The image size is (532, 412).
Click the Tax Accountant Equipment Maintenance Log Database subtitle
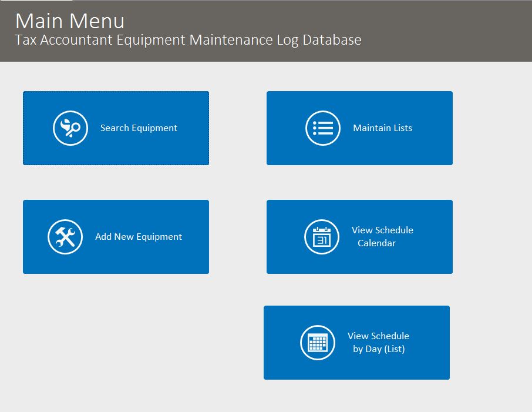pyautogui.click(x=188, y=40)
